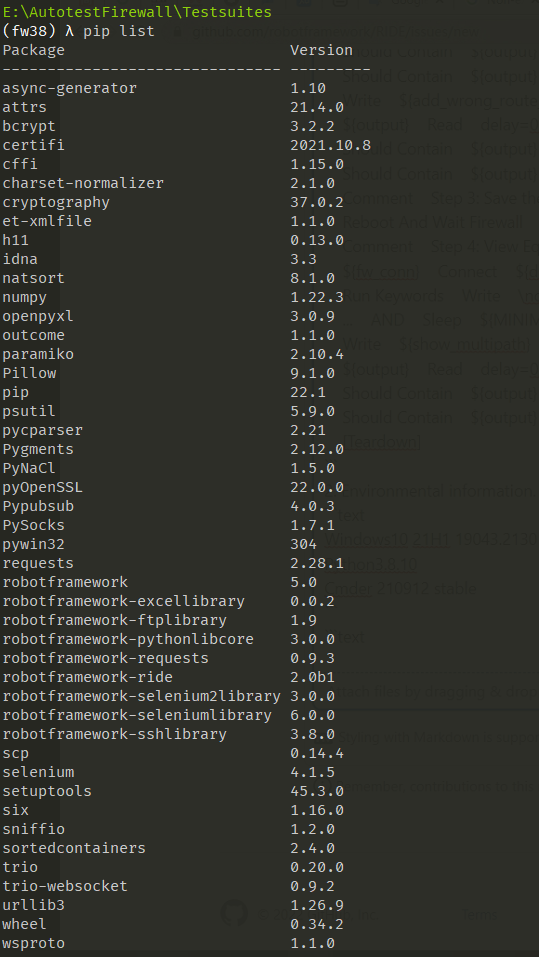Click version 37.0.2 of cryptography
Screen dimensions: 539x957
317,202
